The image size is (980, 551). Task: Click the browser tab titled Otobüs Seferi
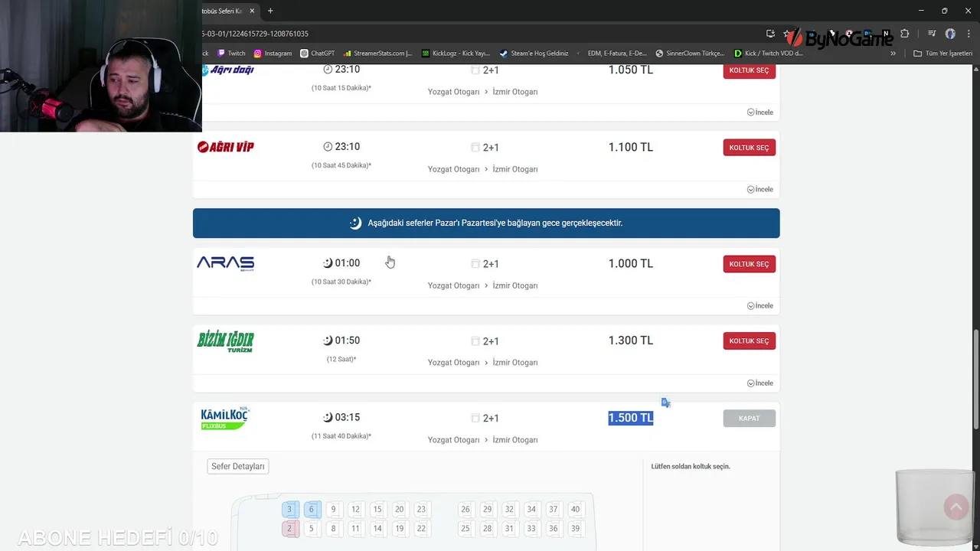222,11
